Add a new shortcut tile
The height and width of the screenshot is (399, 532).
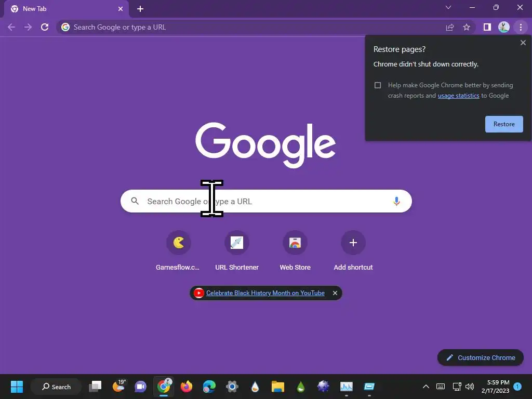353,251
